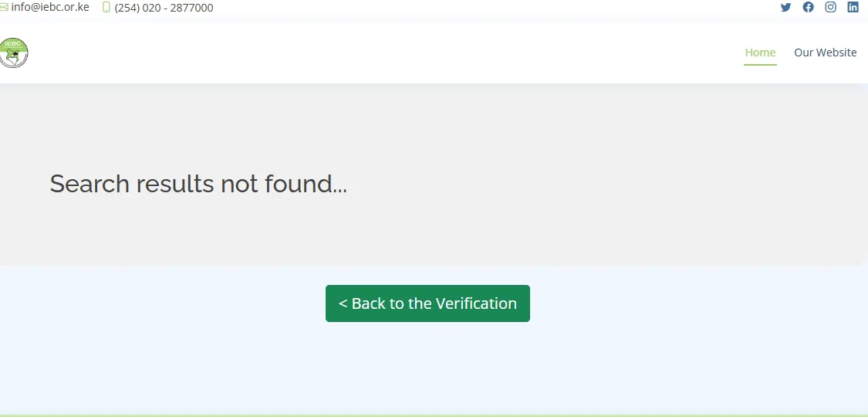This screenshot has height=417, width=868.
Task: Click the Back to the Verification button
Action: point(427,303)
